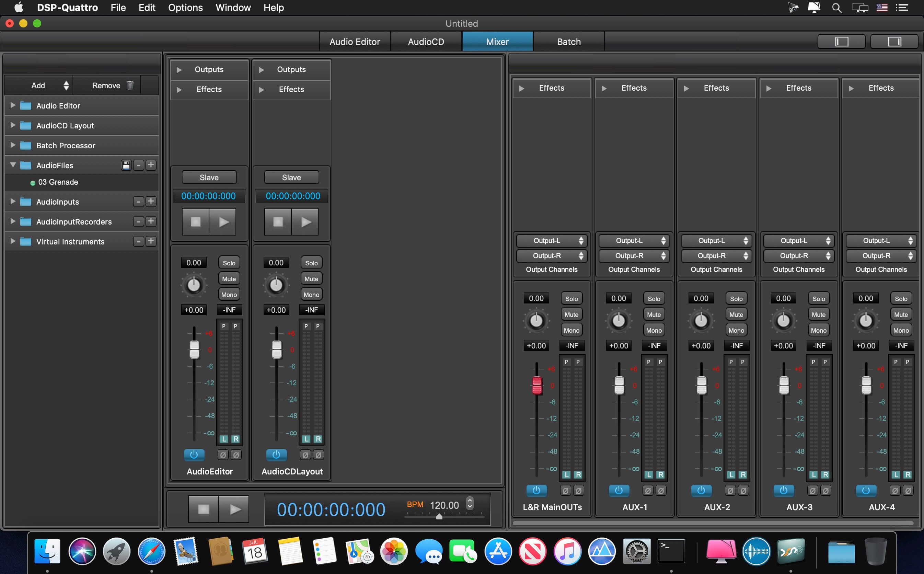The height and width of the screenshot is (574, 924).
Task: Open the File menu
Action: 118,8
